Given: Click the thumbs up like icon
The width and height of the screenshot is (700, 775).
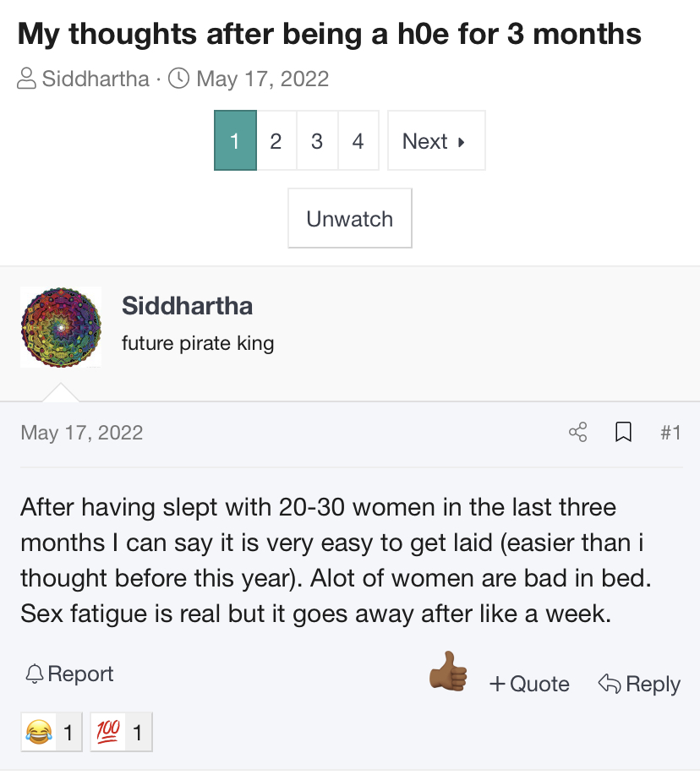Looking at the screenshot, I should pos(448,673).
